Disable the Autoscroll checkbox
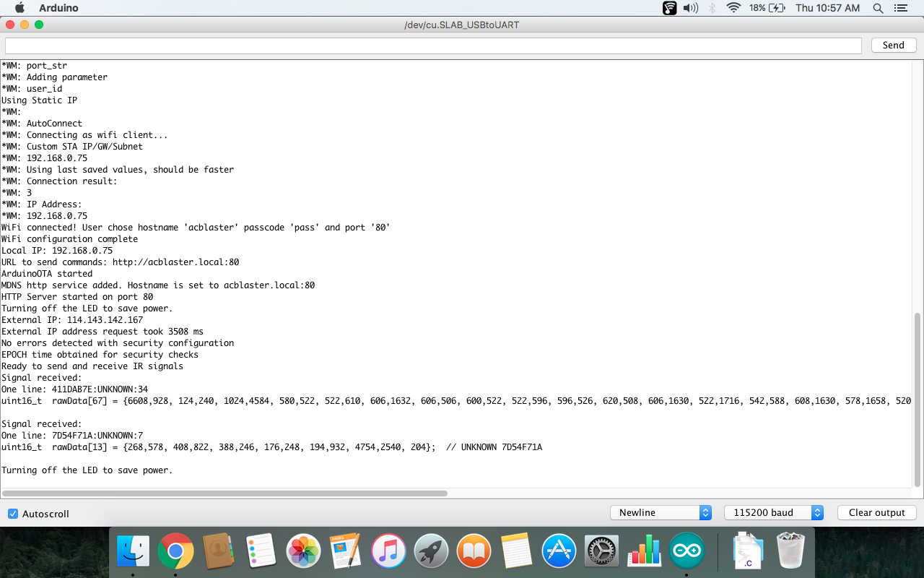 click(12, 513)
